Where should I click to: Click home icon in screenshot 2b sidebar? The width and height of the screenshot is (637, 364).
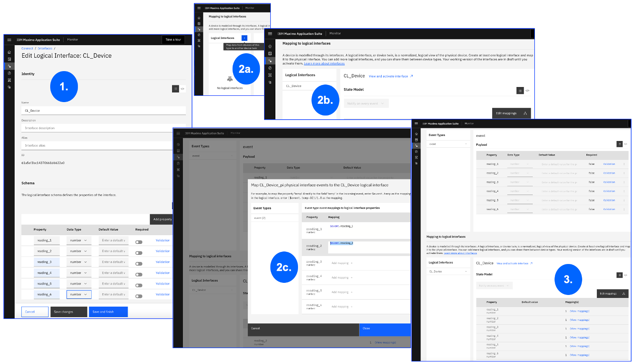pyautogui.click(x=270, y=46)
